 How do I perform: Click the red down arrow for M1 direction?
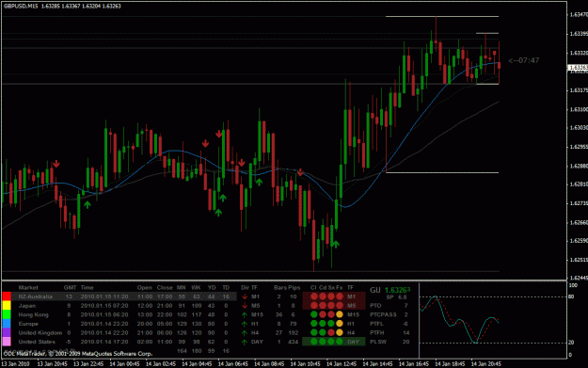pos(245,296)
